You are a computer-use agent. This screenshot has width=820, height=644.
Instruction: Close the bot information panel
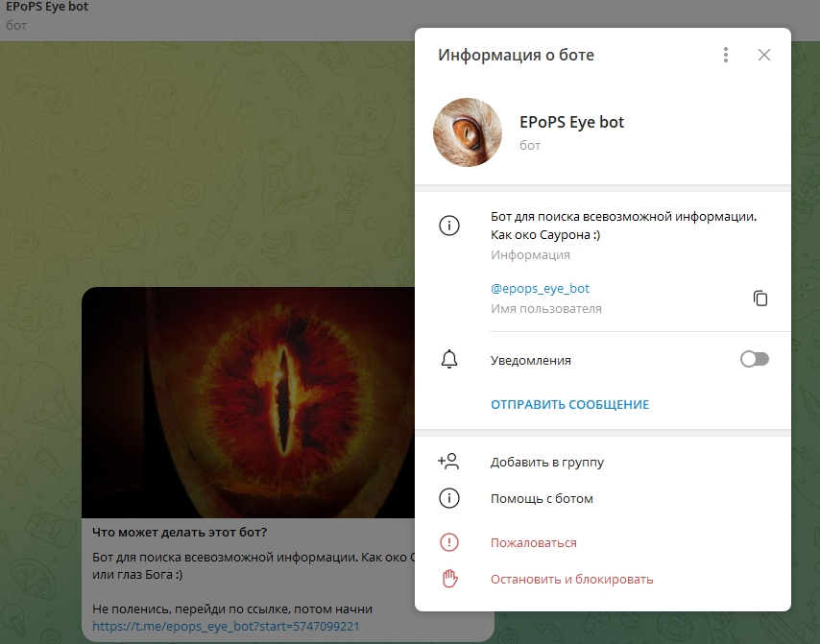(x=764, y=55)
